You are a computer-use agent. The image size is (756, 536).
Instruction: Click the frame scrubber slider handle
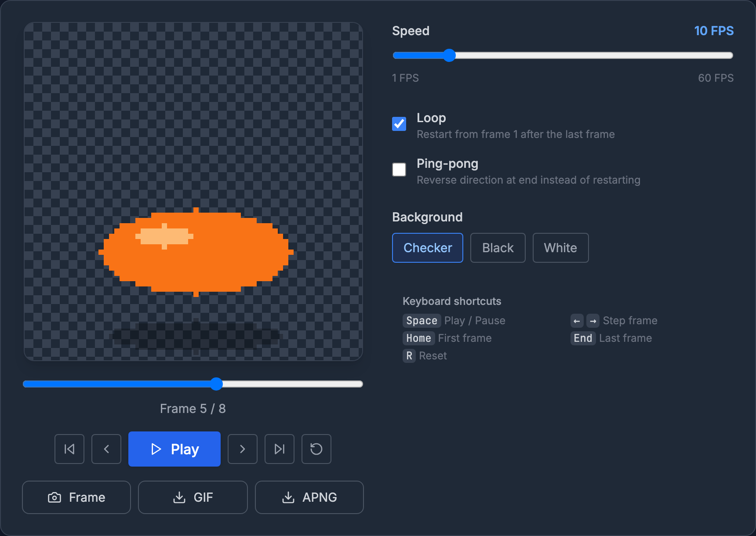tap(216, 384)
